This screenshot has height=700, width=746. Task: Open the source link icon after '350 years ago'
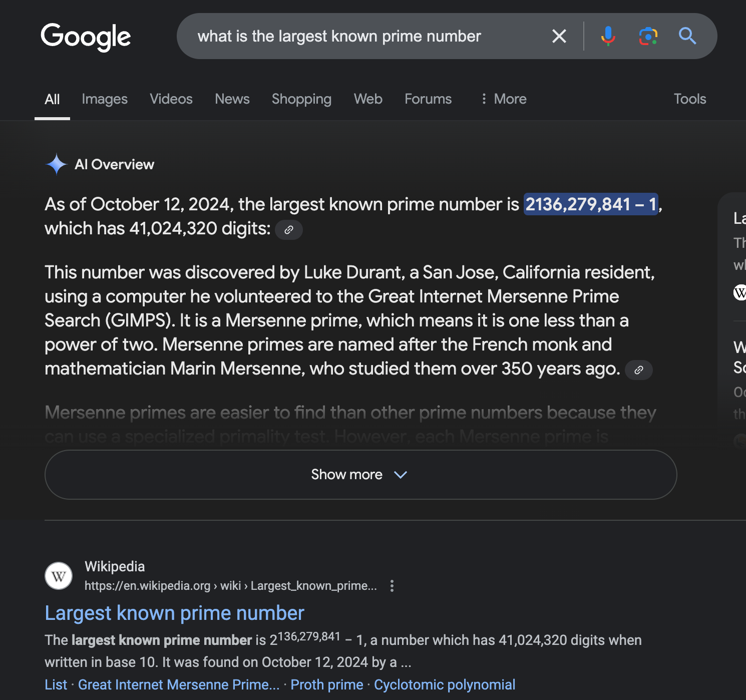pyautogui.click(x=639, y=370)
